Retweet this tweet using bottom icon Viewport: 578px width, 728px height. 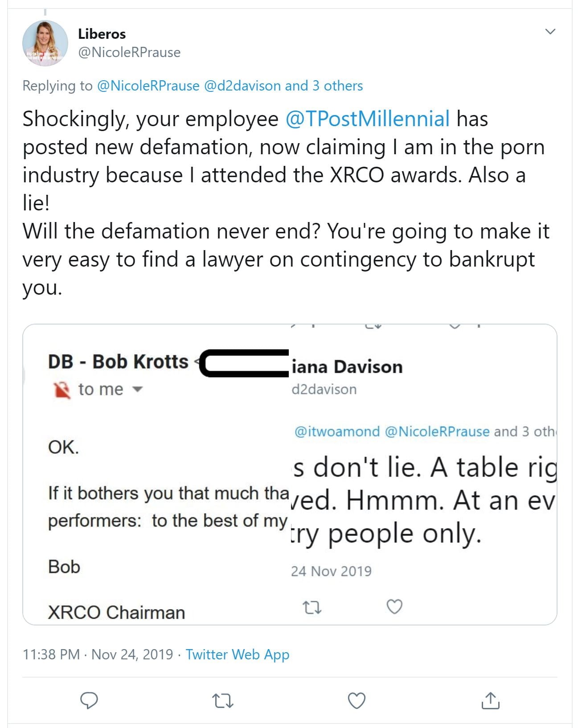[223, 701]
